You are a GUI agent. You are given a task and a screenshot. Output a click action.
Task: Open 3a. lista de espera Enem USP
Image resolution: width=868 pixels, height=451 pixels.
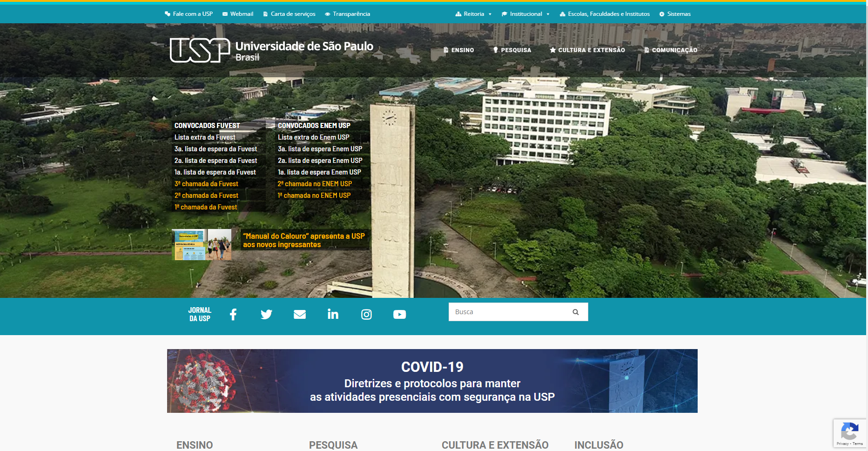pos(320,149)
